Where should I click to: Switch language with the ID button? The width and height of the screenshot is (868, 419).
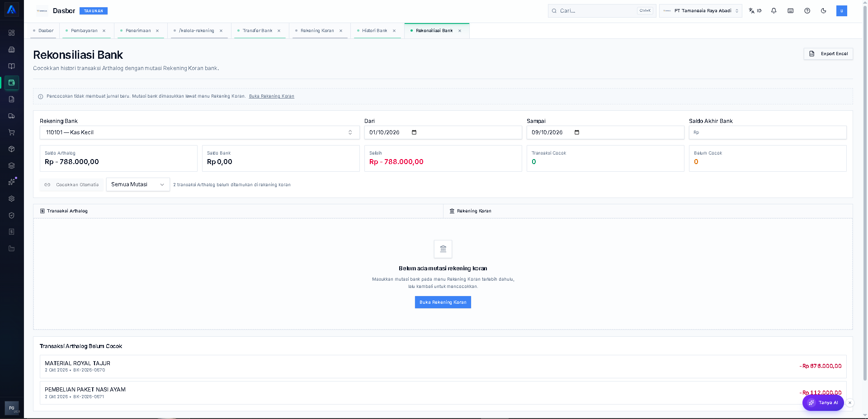755,11
